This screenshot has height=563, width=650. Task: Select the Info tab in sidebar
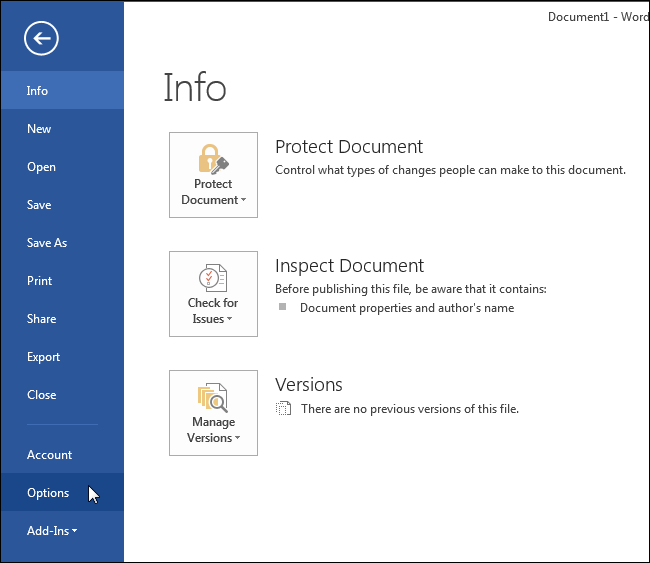62,90
